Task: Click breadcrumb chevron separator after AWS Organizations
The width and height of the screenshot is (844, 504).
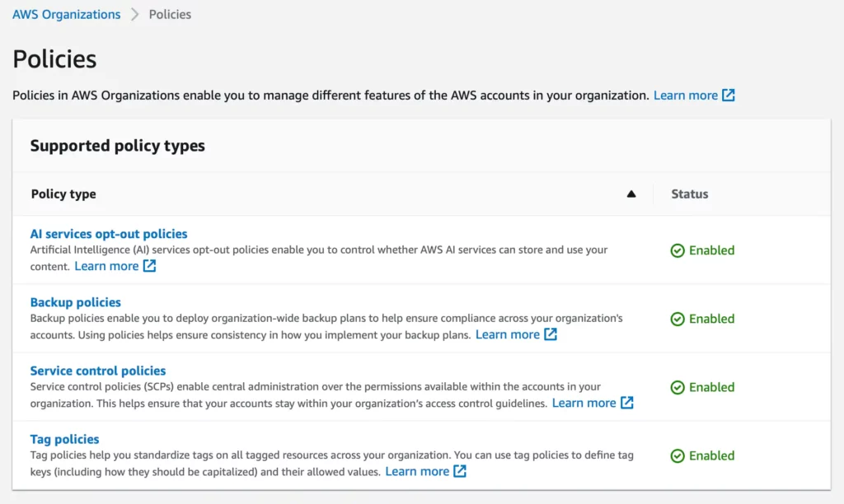Action: point(134,15)
